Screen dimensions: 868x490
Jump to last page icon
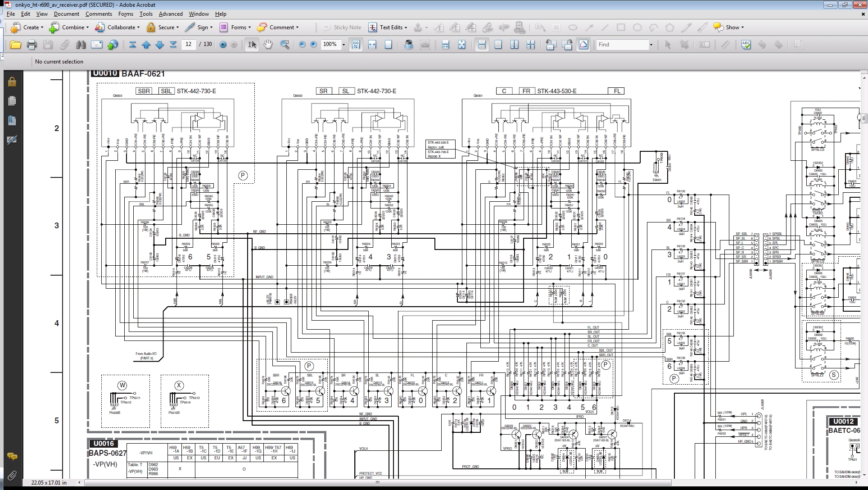click(x=173, y=45)
